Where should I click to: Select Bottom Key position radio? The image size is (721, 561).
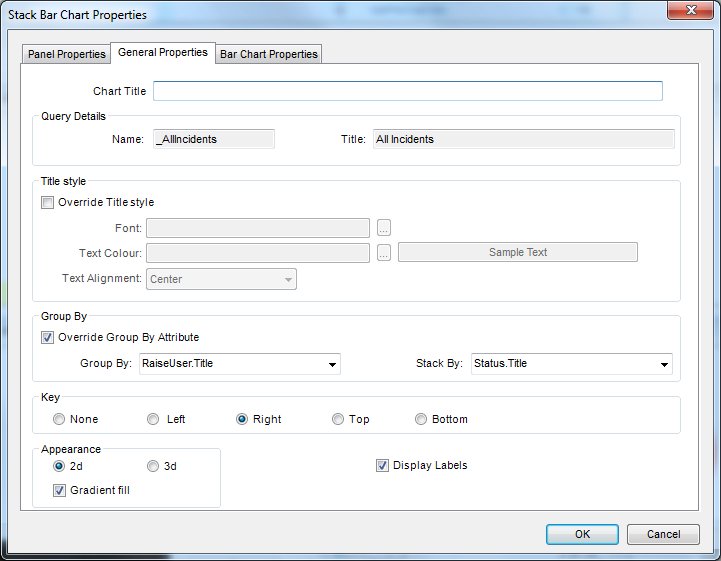[421, 419]
